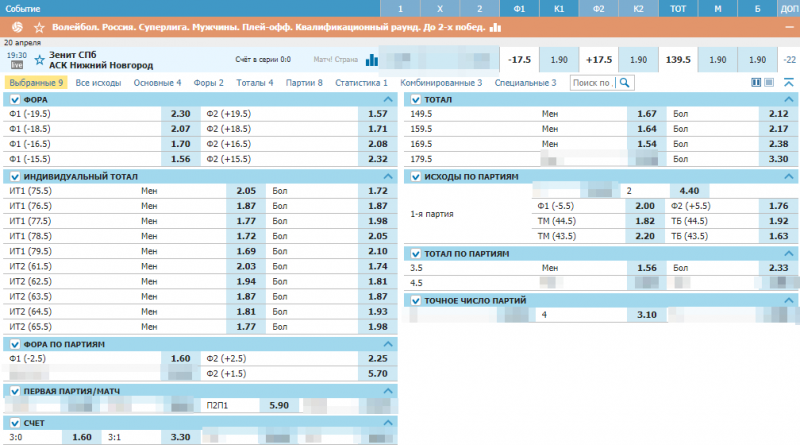The height and width of the screenshot is (445, 800).
Task: Select 3.10 odds for exactly 4 sets
Action: click(647, 316)
